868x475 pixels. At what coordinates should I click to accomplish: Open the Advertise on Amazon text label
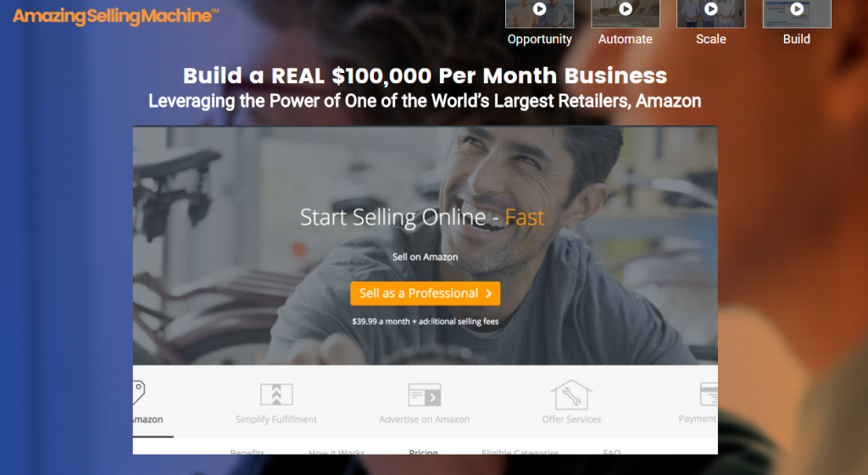click(425, 420)
